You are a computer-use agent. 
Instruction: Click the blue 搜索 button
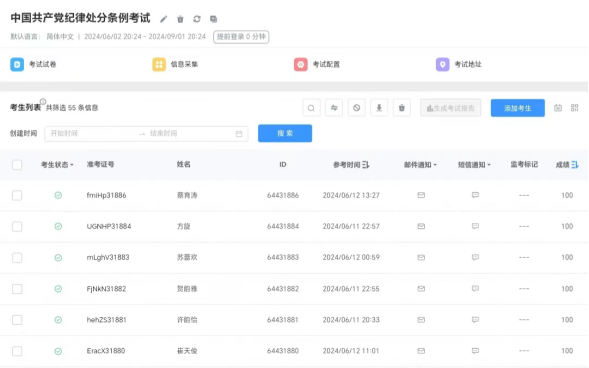285,133
